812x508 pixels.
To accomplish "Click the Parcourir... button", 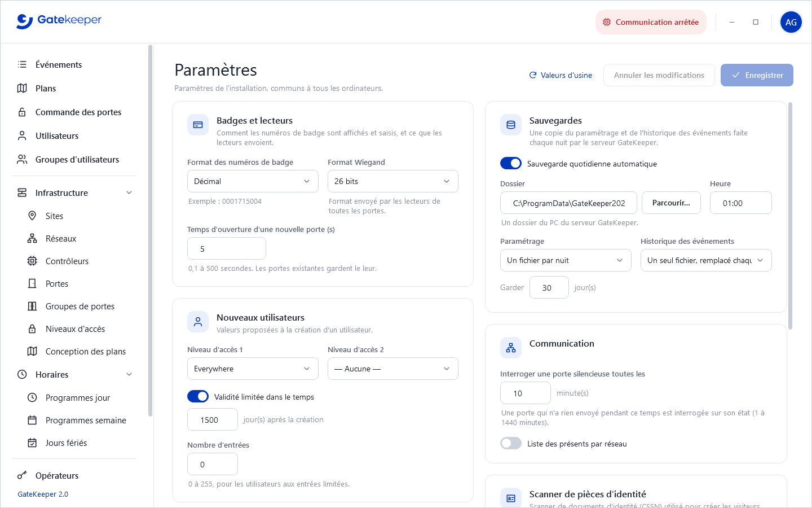I will [671, 203].
